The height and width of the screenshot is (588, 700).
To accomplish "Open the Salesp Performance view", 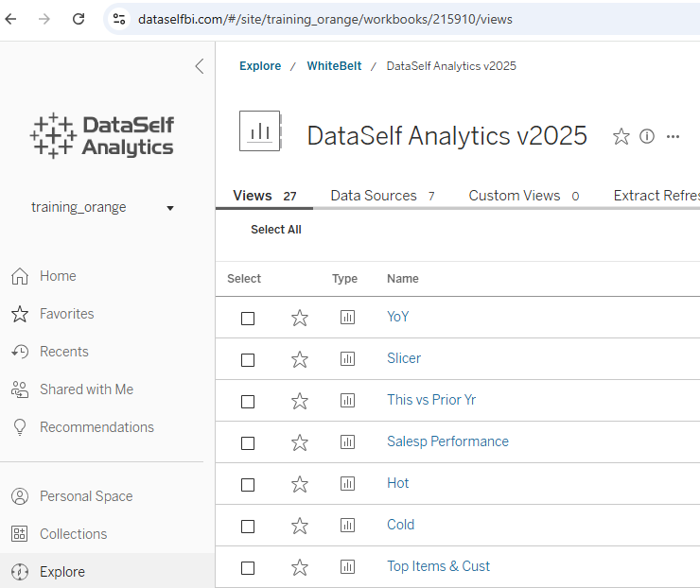I will (447, 441).
